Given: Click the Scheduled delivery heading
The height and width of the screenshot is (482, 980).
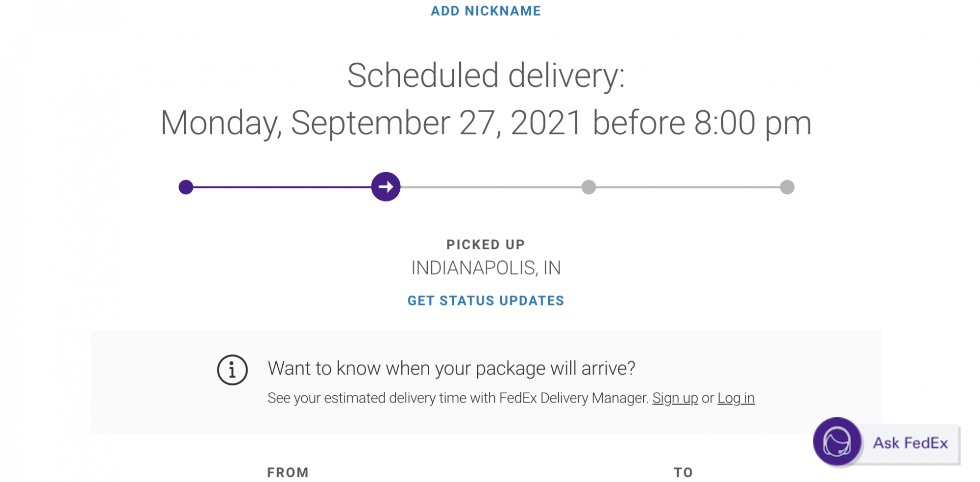Looking at the screenshot, I should coord(486,76).
